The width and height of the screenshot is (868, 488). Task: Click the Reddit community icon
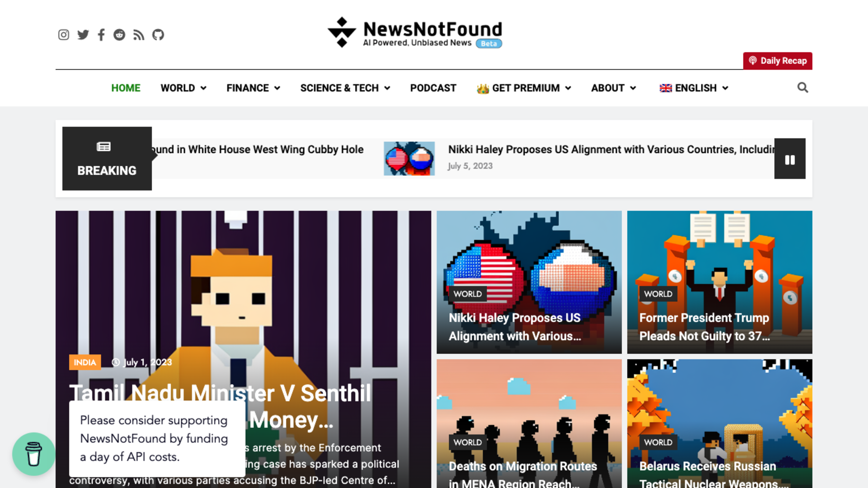tap(119, 35)
